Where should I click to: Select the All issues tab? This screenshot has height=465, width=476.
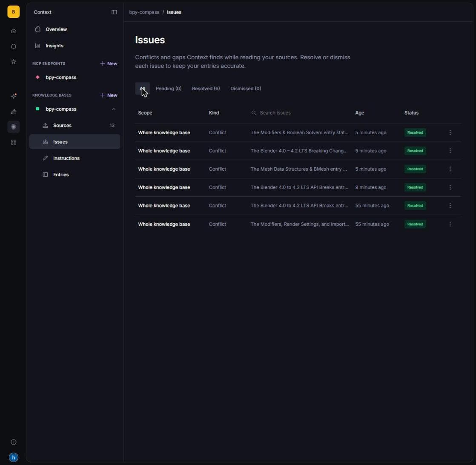pyautogui.click(x=142, y=89)
